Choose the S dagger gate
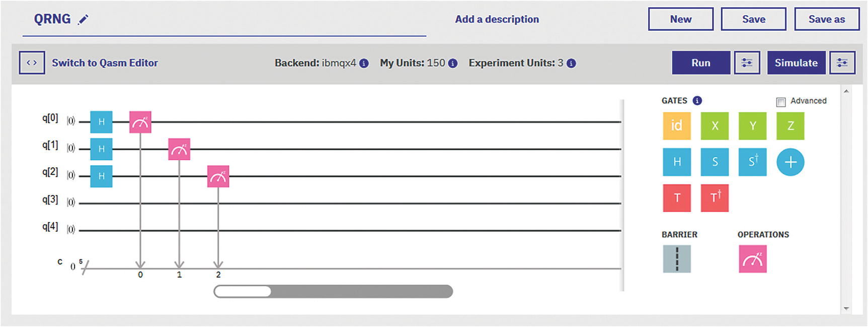 pyautogui.click(x=752, y=162)
